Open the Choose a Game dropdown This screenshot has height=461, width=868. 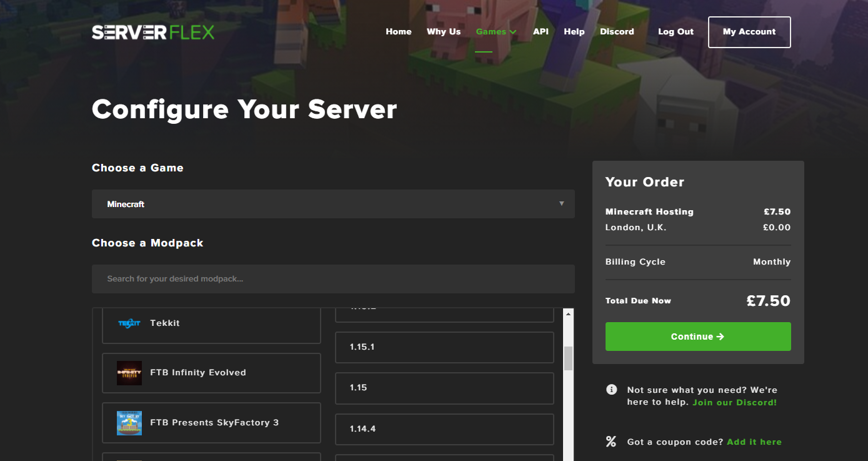(333, 204)
